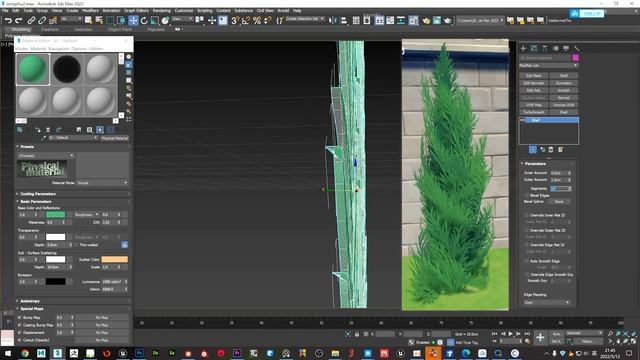The width and height of the screenshot is (640, 360).
Task: Activate the Select and Scale tool
Action: click(x=155, y=20)
